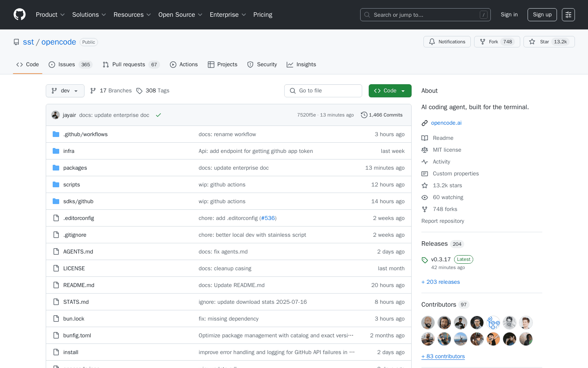Click the Fork icon for sst/opencode
The width and height of the screenshot is (588, 368).
[483, 41]
